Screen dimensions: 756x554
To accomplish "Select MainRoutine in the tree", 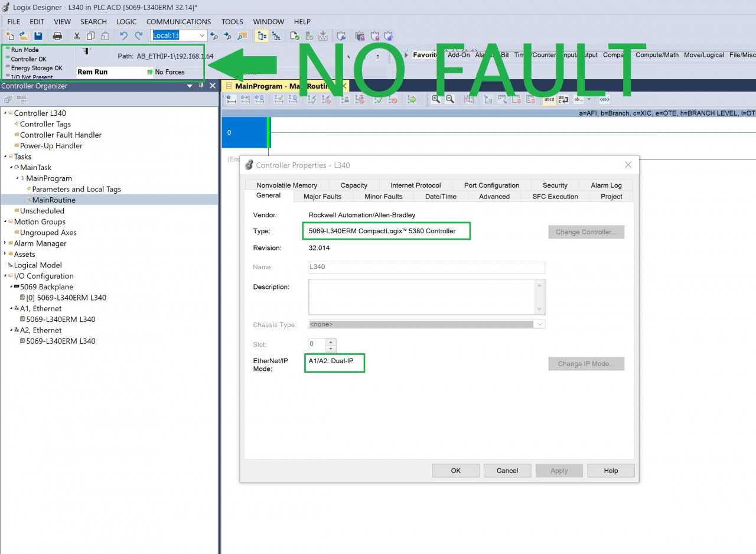I will [53, 200].
